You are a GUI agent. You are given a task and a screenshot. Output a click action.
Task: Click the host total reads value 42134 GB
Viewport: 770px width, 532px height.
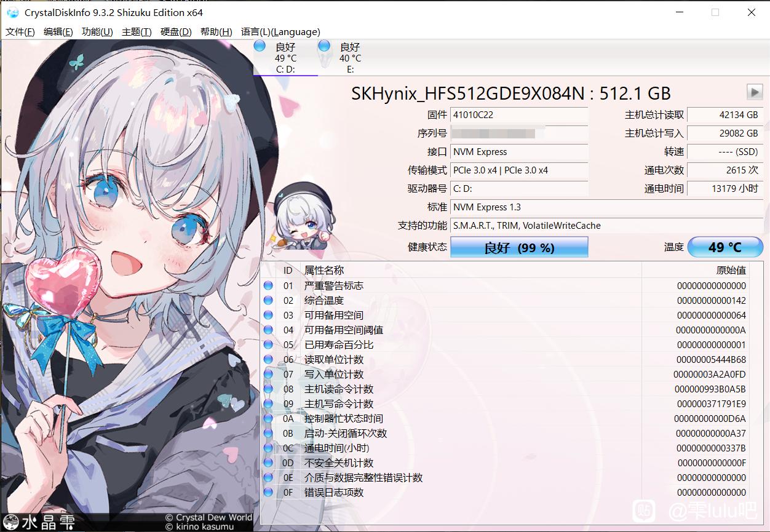point(725,114)
